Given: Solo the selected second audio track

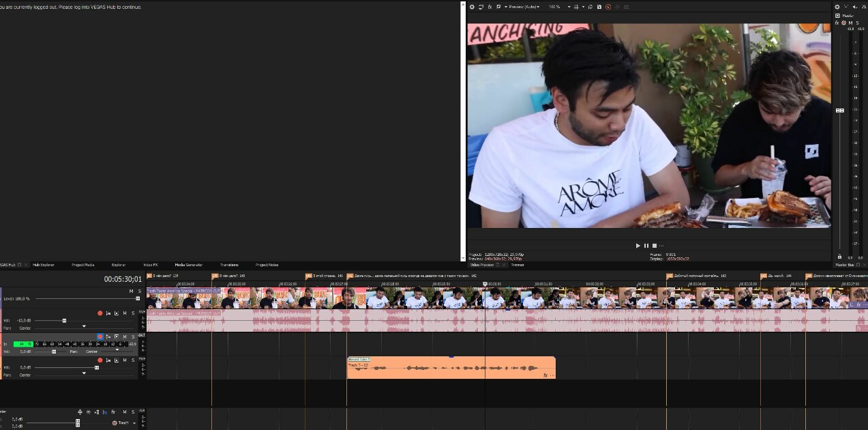Looking at the screenshot, I should (x=133, y=336).
